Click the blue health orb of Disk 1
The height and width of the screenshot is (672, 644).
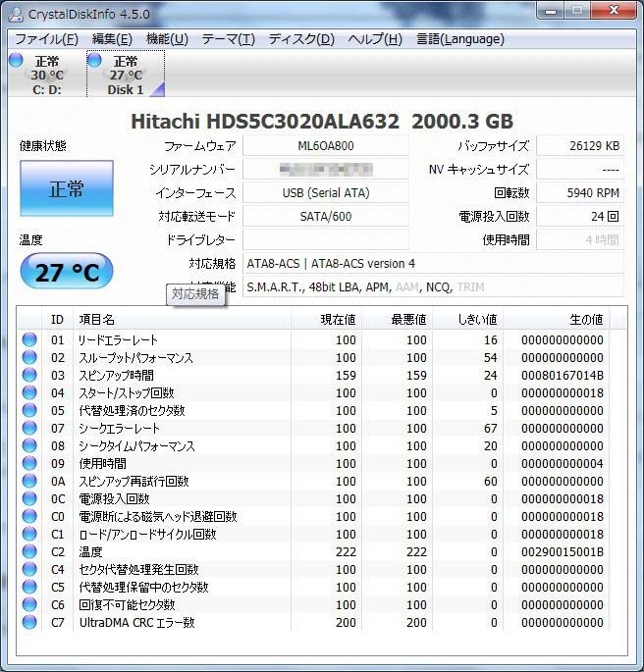pyautogui.click(x=94, y=60)
